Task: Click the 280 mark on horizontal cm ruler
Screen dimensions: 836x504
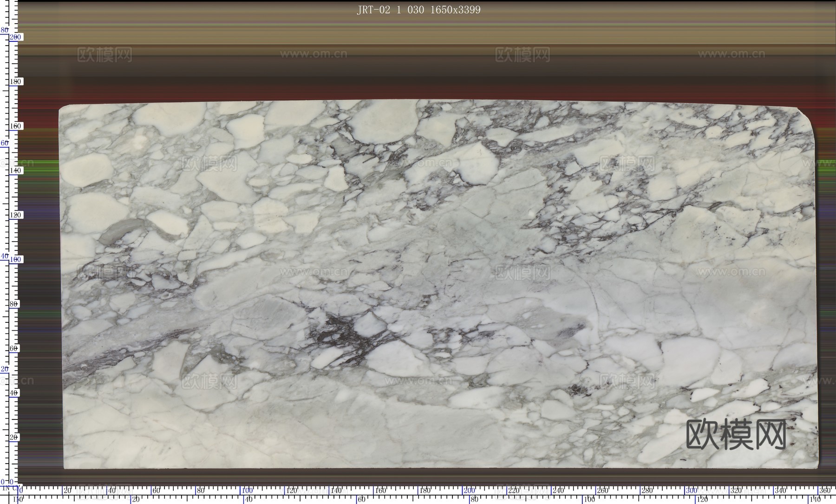Action: [x=647, y=491]
